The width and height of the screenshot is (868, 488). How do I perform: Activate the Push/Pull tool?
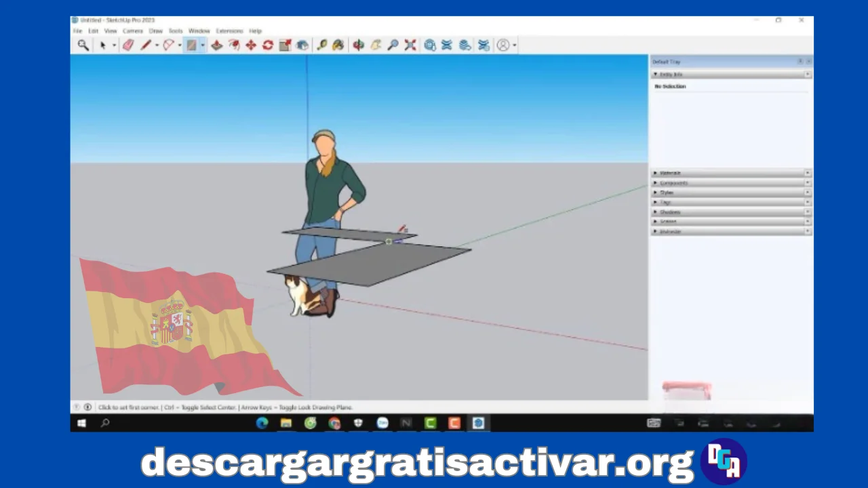217,45
